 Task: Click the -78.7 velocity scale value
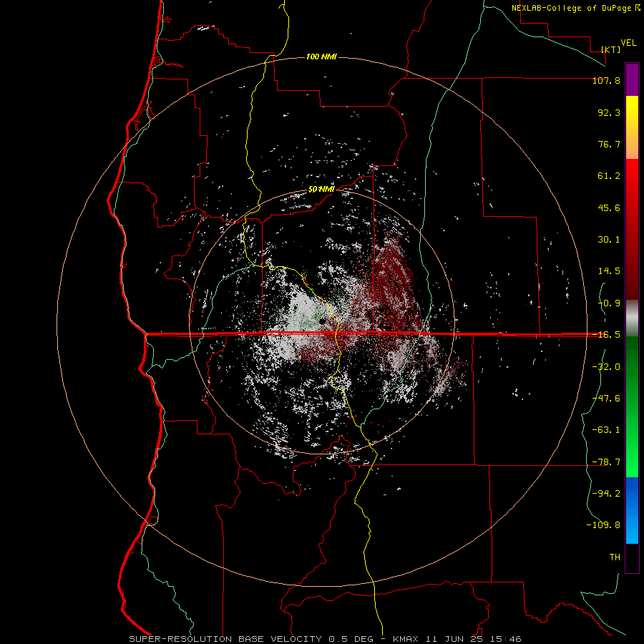point(606,462)
